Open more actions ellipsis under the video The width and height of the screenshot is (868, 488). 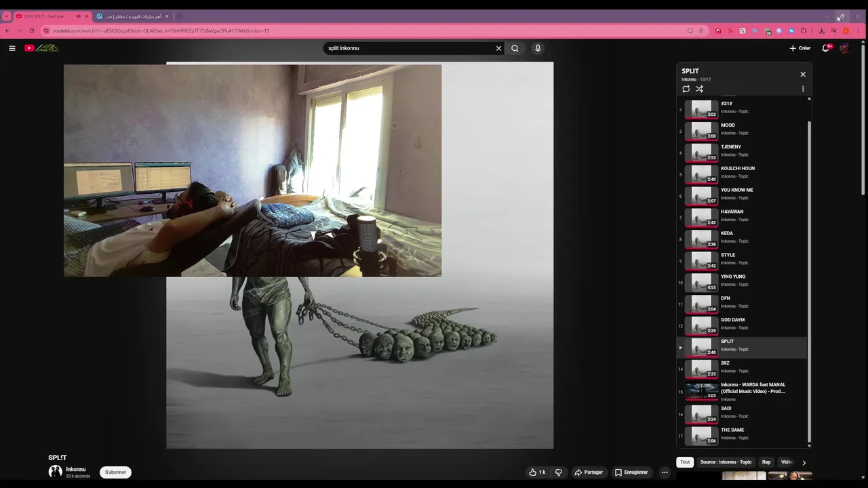[x=665, y=472]
